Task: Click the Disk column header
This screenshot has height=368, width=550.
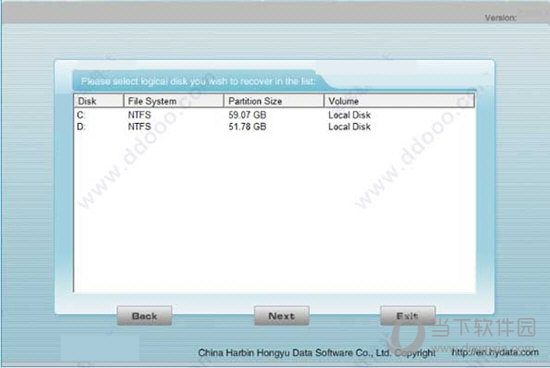Action: 99,101
